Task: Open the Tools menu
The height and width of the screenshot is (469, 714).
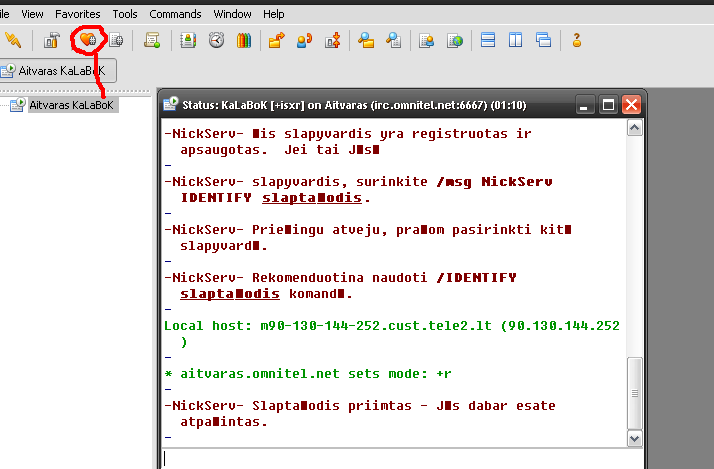Action: click(x=125, y=14)
